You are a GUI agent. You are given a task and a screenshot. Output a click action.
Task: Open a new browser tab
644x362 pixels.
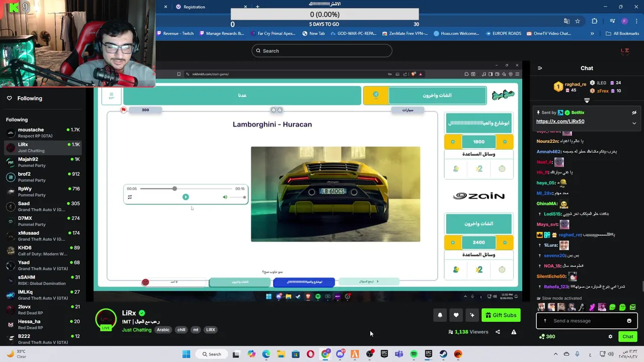[x=258, y=7]
